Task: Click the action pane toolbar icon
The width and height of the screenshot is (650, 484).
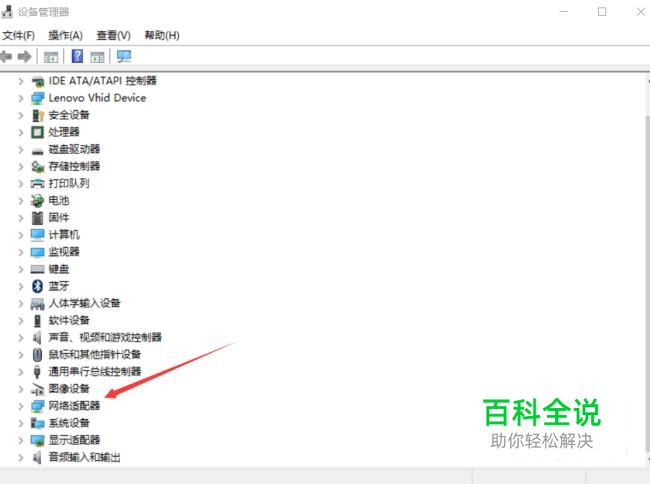Action: point(97,57)
